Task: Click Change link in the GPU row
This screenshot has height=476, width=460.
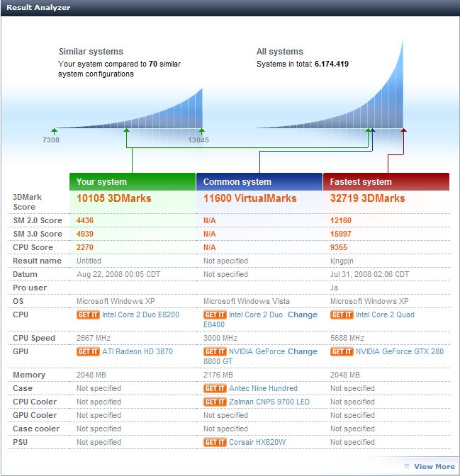Action: [x=303, y=351]
